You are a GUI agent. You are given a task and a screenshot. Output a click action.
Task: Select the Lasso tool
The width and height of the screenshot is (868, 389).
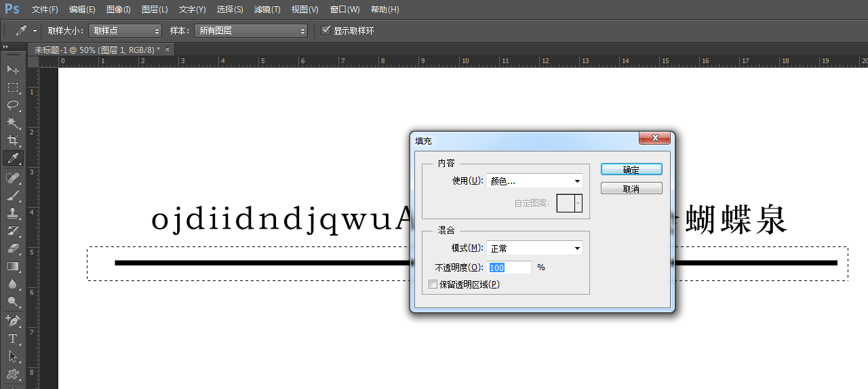13,105
